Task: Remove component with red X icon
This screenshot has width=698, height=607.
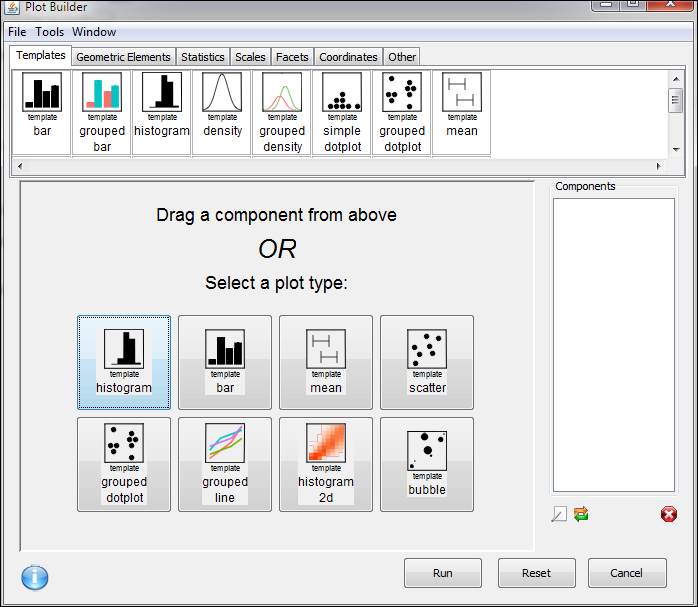Action: [669, 514]
